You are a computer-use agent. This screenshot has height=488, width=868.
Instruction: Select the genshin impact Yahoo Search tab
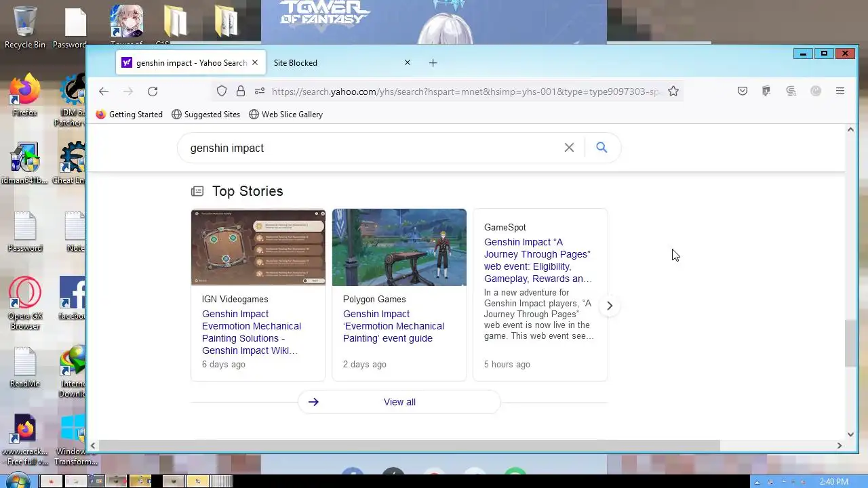pos(190,62)
